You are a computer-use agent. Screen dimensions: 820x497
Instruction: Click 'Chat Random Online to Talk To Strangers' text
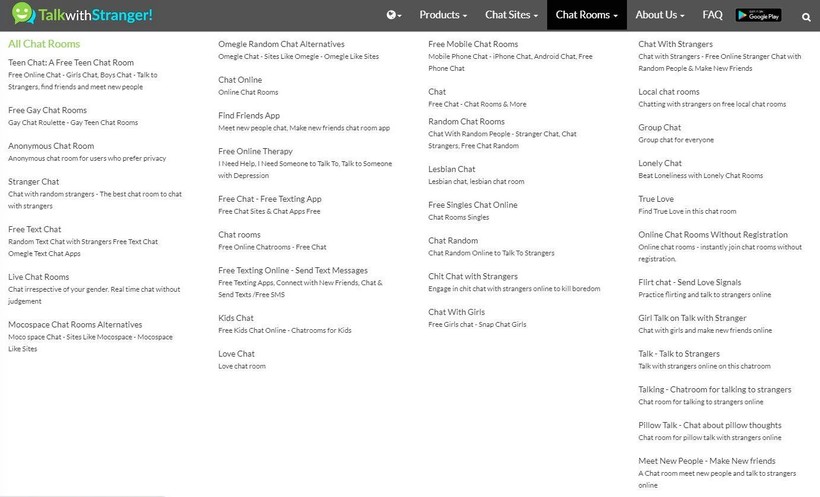click(x=491, y=253)
